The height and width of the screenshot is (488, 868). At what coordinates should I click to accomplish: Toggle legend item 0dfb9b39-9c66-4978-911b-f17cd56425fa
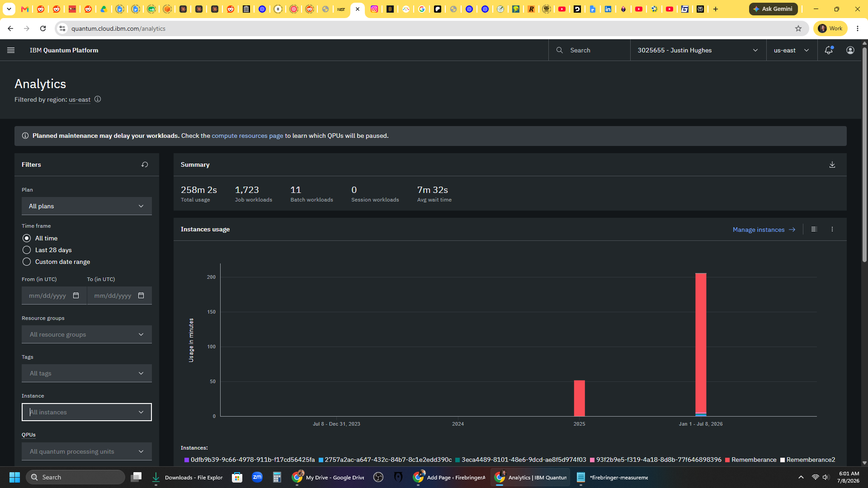250,460
